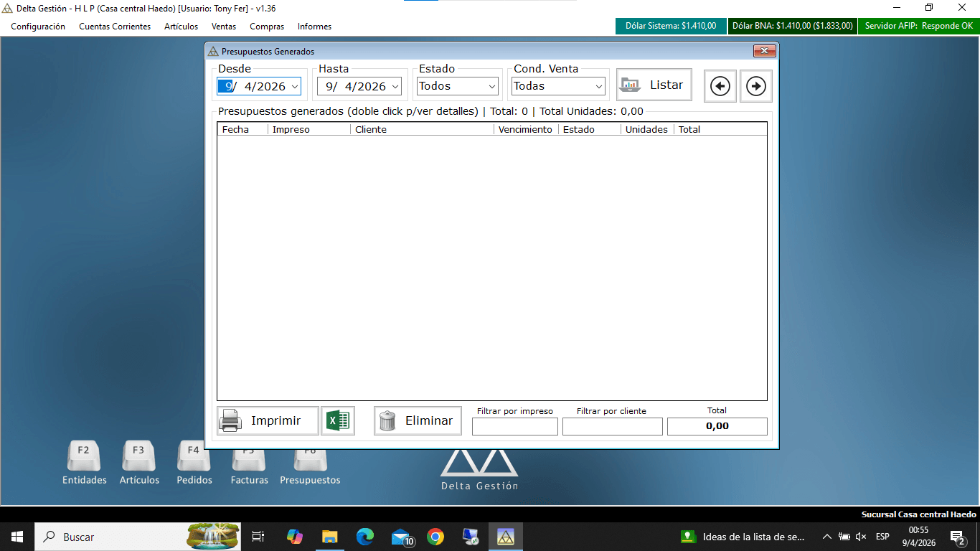Open F4 Pedidos shortcut

point(194,463)
